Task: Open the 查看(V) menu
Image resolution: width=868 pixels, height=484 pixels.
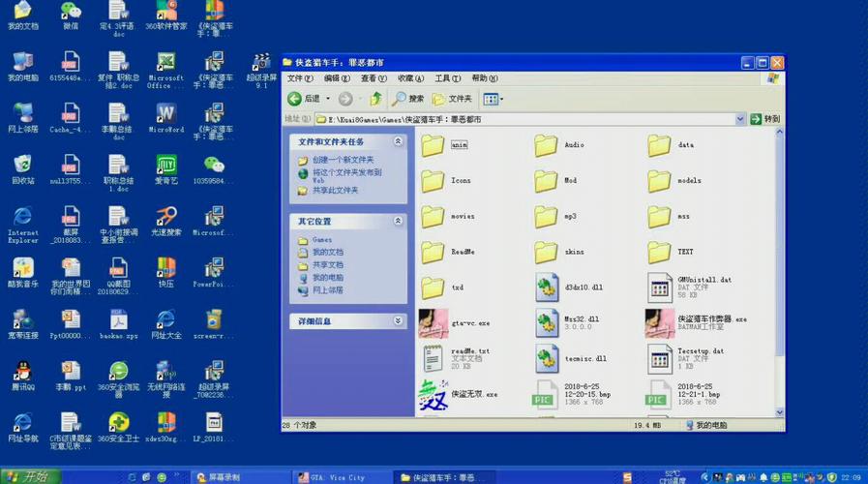Action: click(374, 78)
